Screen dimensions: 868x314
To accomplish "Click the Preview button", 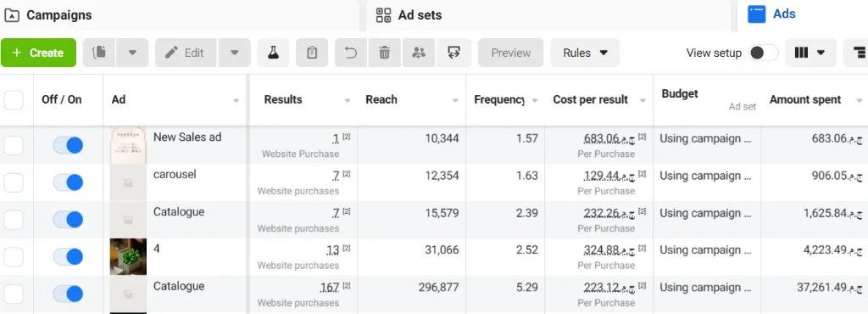I will pos(511,53).
